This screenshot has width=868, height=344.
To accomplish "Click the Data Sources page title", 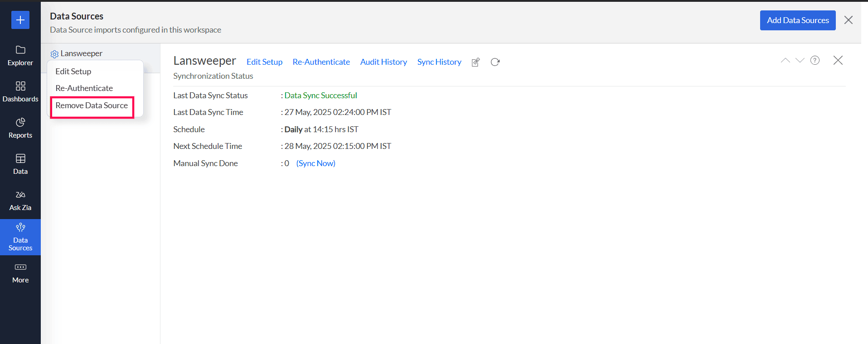I will point(77,16).
